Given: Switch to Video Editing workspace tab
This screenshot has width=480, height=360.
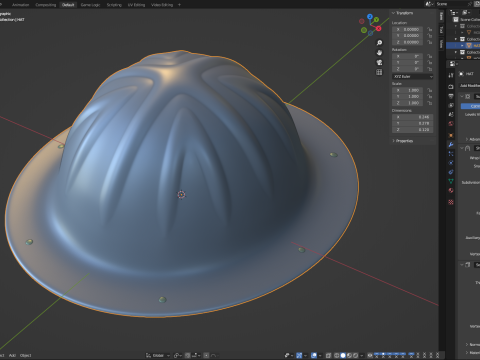Looking at the screenshot, I should (x=162, y=5).
